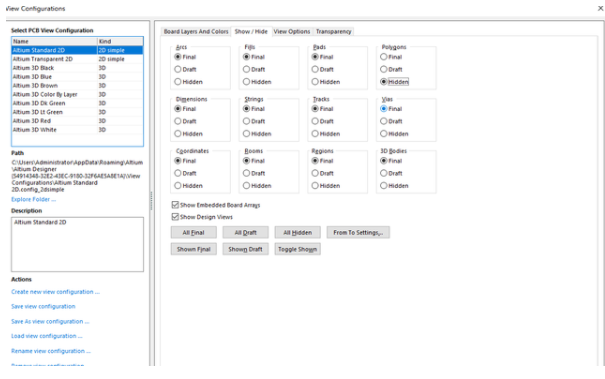This screenshot has height=379, width=605.
Task: Open the Transparency tab
Action: (x=333, y=32)
